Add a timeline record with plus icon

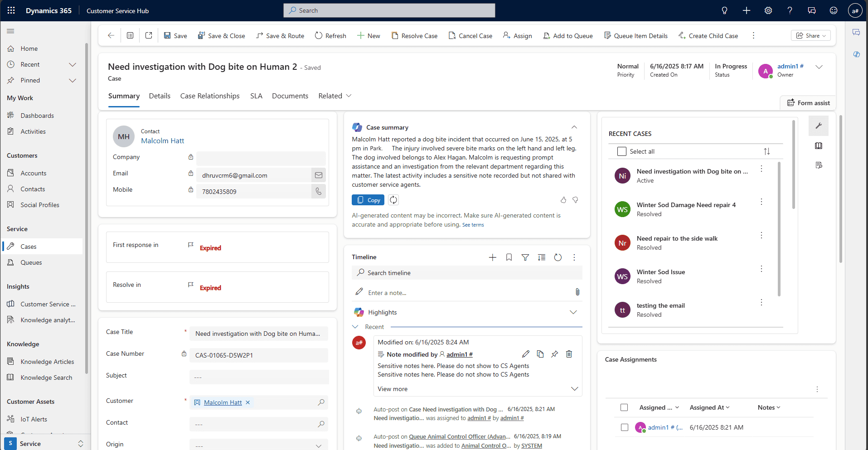point(492,257)
